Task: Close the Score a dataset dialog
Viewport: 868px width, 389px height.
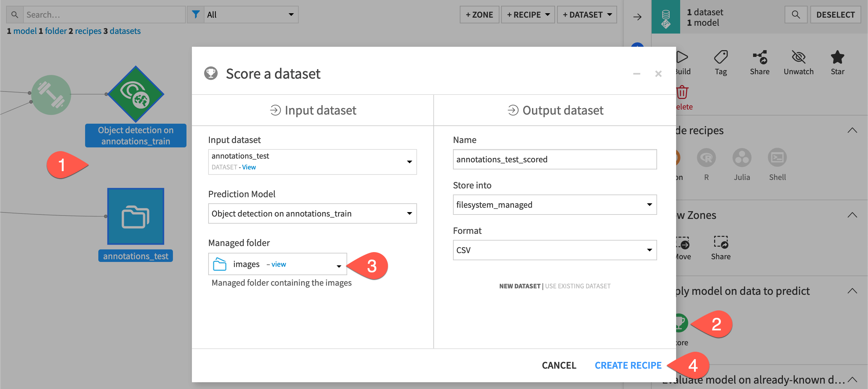Action: pos(658,74)
